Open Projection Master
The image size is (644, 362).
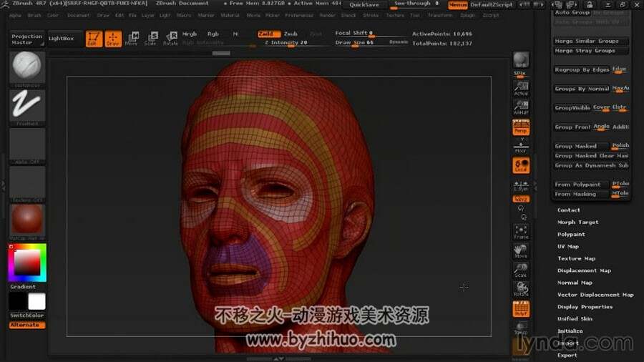pos(26,39)
